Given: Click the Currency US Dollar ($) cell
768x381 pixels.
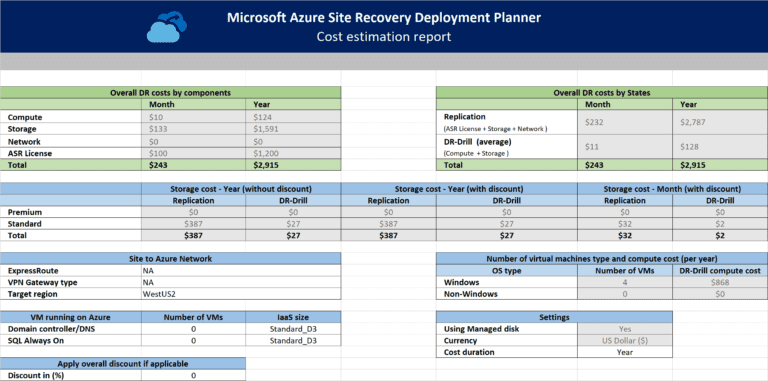Looking at the screenshot, I should [625, 341].
